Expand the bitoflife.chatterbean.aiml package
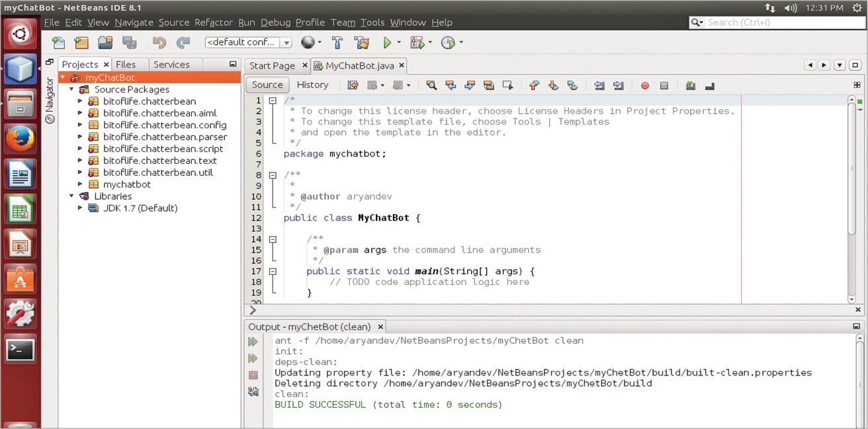The image size is (868, 429). [x=81, y=113]
